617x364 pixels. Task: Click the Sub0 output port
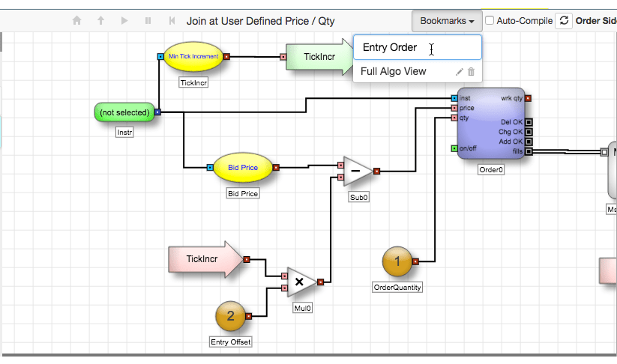(x=376, y=171)
